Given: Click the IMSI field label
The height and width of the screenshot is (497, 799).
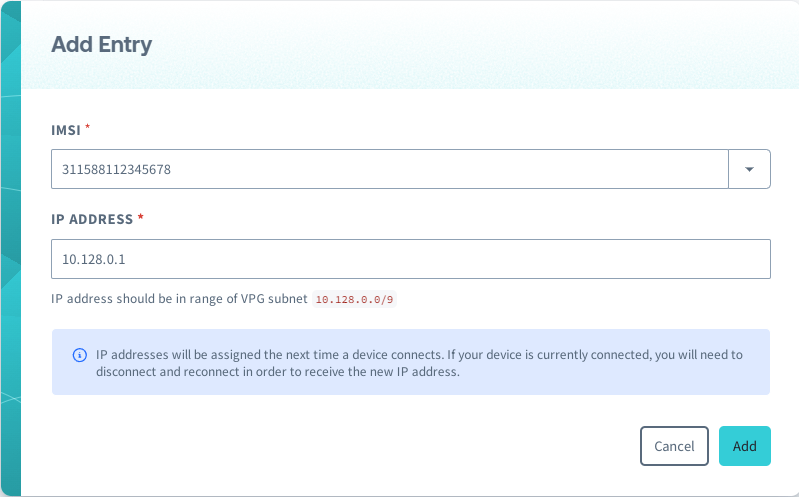Looking at the screenshot, I should pos(66,131).
